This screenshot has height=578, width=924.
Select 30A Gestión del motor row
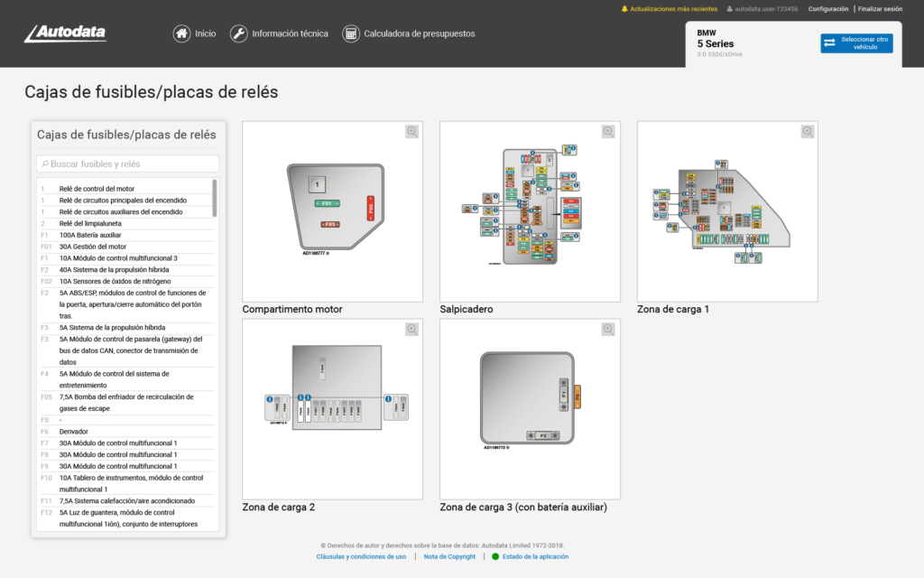click(126, 247)
